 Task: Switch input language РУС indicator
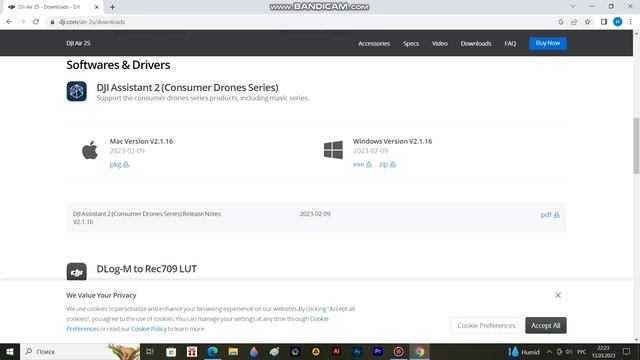pos(581,351)
